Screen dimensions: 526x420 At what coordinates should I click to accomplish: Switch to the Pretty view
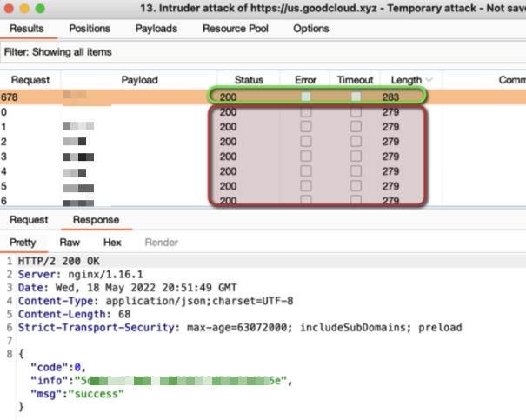23,243
